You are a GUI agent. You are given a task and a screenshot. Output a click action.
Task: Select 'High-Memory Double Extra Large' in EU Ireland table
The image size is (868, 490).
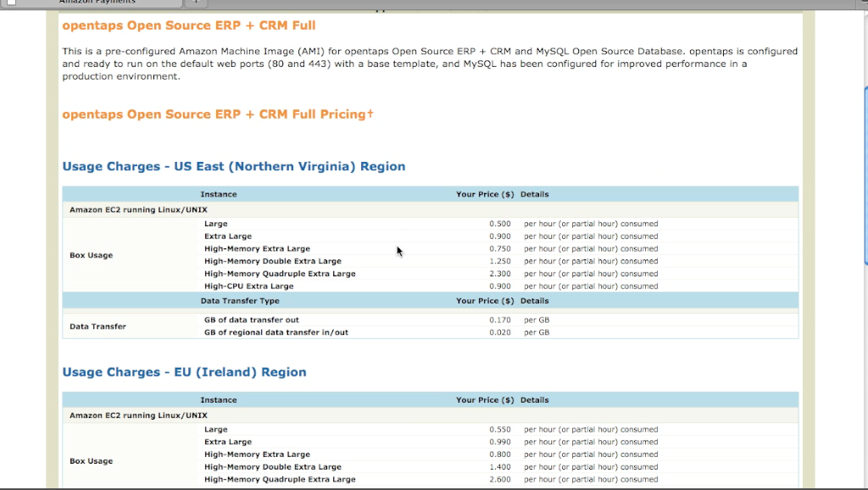[x=273, y=467]
